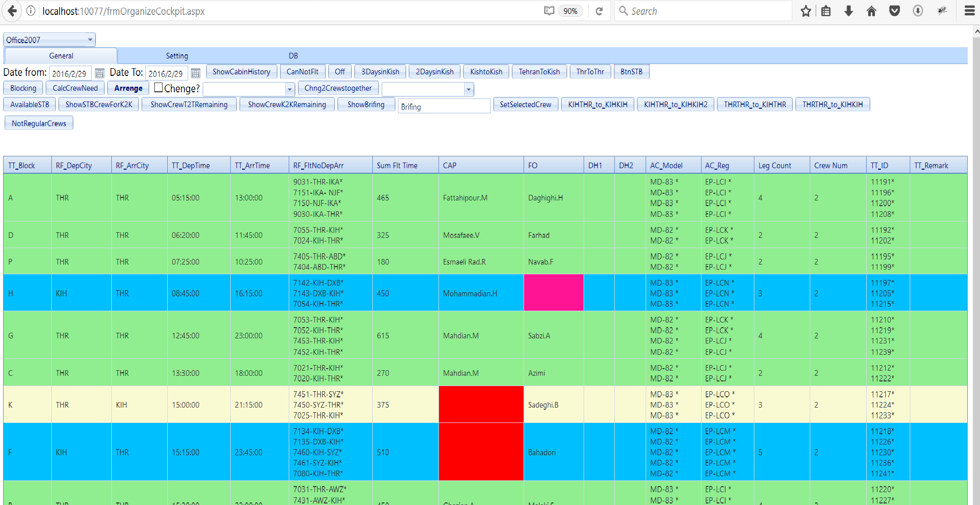Click the 90% zoom level indicator

pos(570,11)
